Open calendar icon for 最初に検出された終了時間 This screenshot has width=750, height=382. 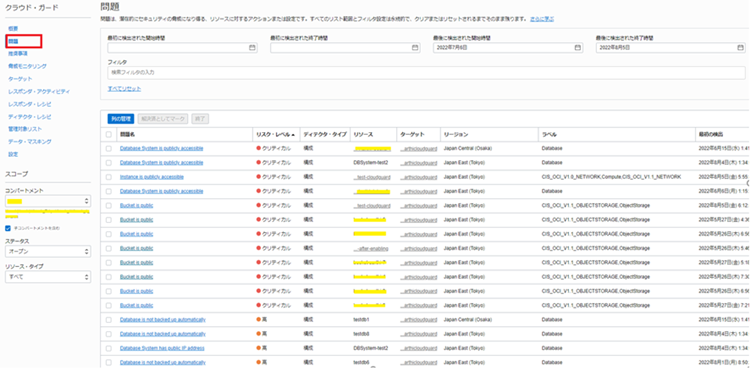(x=415, y=48)
